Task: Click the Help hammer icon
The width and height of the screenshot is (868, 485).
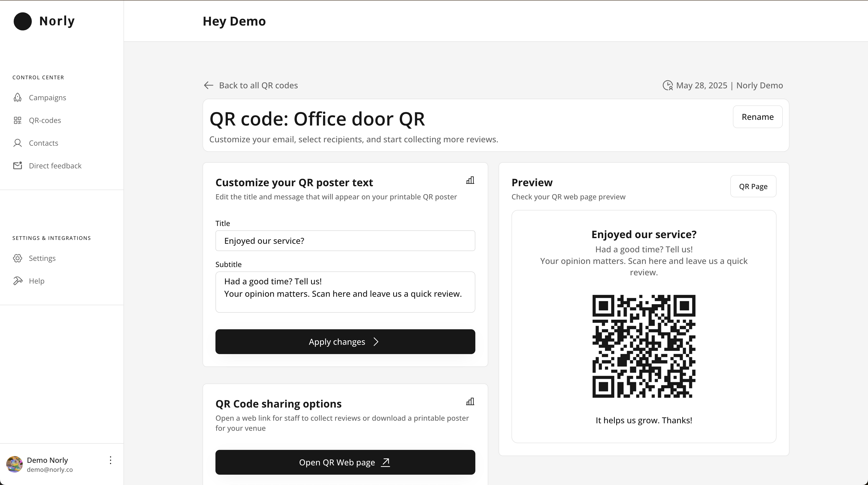Action: tap(18, 281)
